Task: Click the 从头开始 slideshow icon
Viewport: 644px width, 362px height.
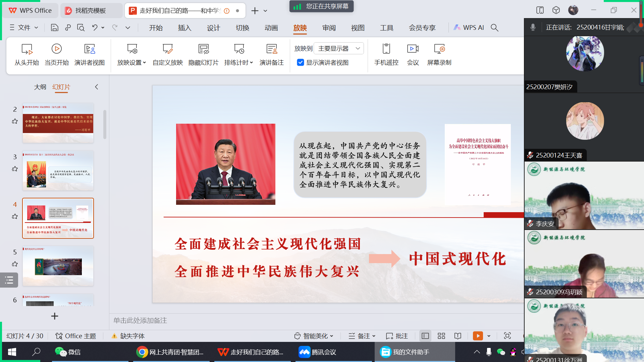Action: click(x=26, y=50)
